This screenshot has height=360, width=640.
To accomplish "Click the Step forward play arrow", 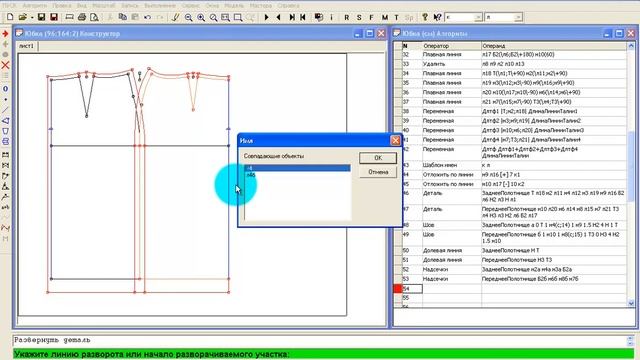I will click(267, 17).
